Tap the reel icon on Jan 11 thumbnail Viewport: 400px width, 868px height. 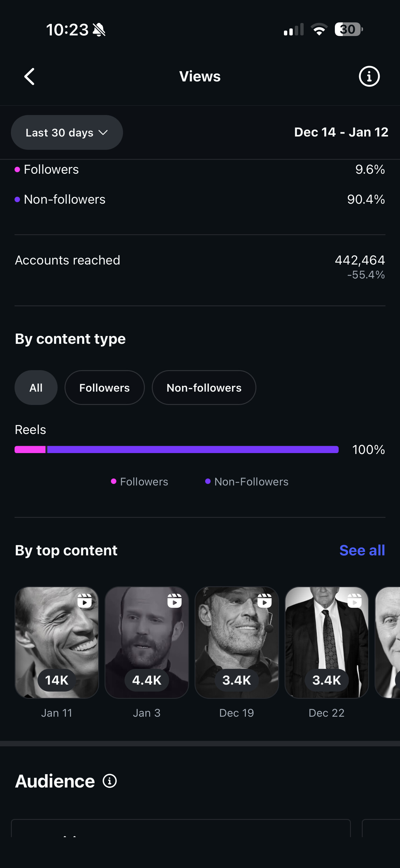click(84, 601)
